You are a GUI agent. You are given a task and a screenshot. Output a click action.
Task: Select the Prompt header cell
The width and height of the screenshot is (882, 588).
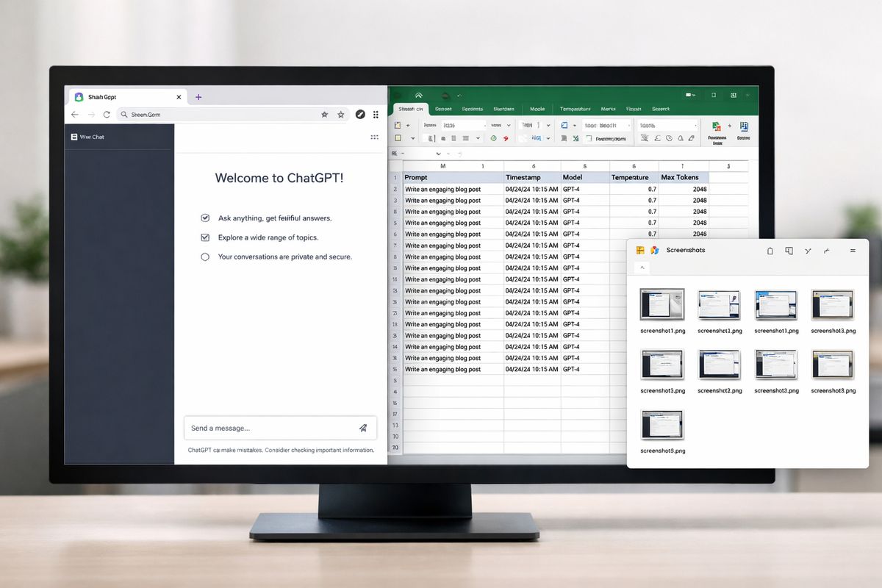pyautogui.click(x=453, y=178)
